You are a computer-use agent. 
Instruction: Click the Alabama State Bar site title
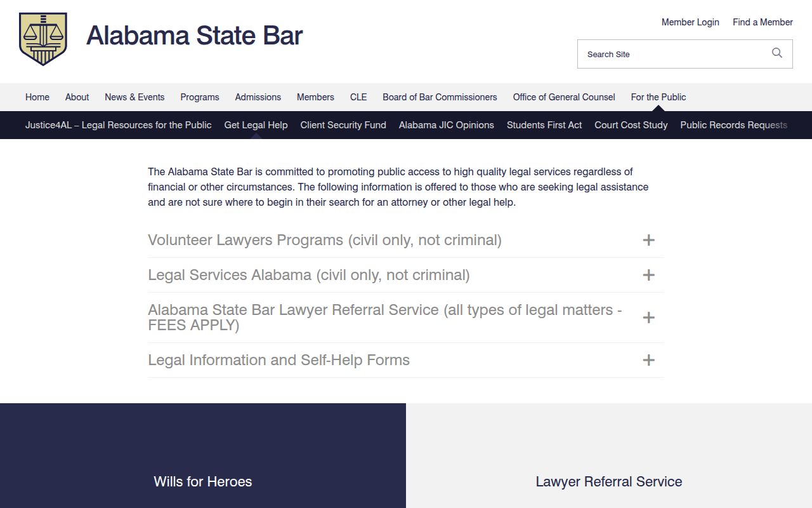[195, 36]
